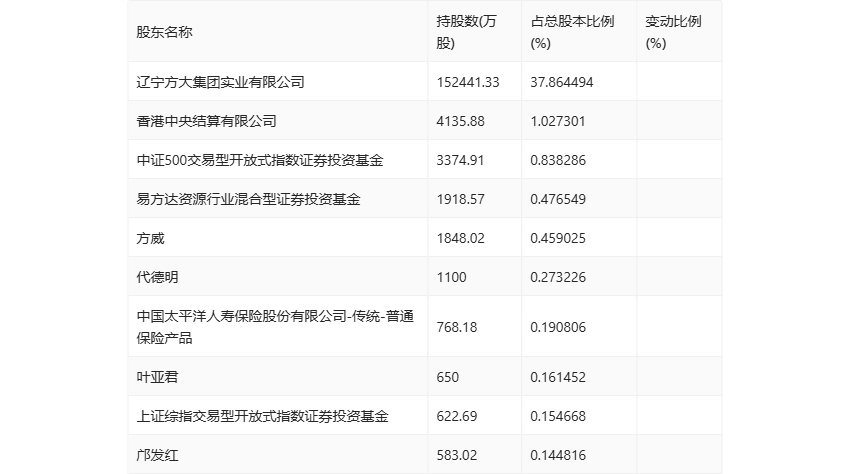
Task: Select 辽宁方大集团实业有限公司 shareholder name
Action: [221, 82]
